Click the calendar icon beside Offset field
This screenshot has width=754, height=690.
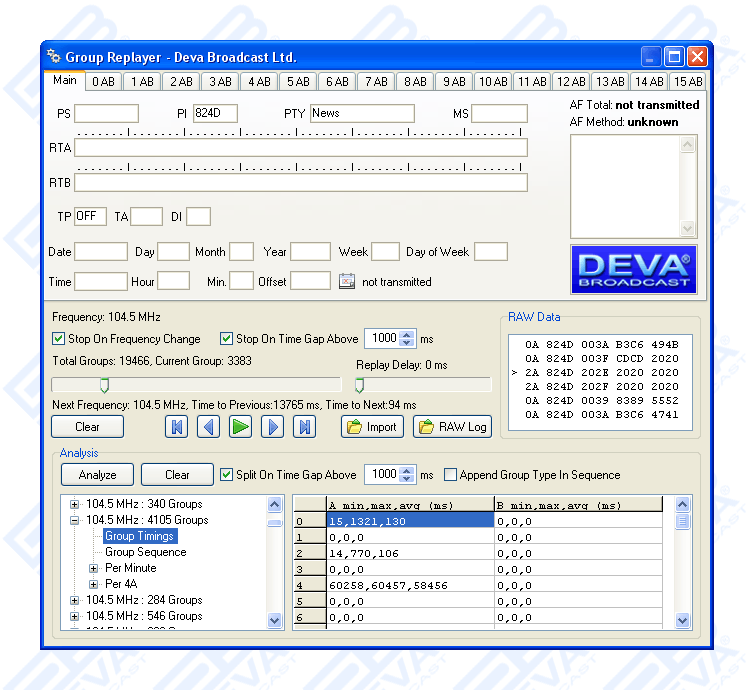click(347, 282)
